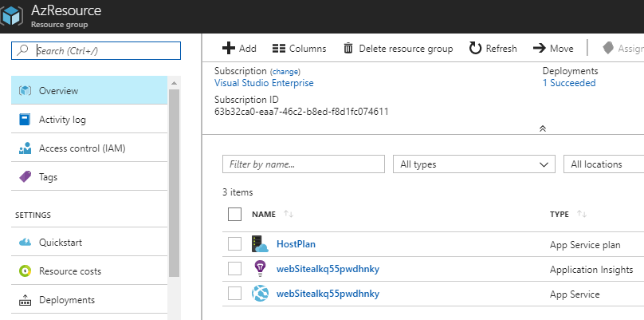Image resolution: width=644 pixels, height=320 pixels.
Task: Check the Application Insights row checkbox
Action: pos(234,269)
